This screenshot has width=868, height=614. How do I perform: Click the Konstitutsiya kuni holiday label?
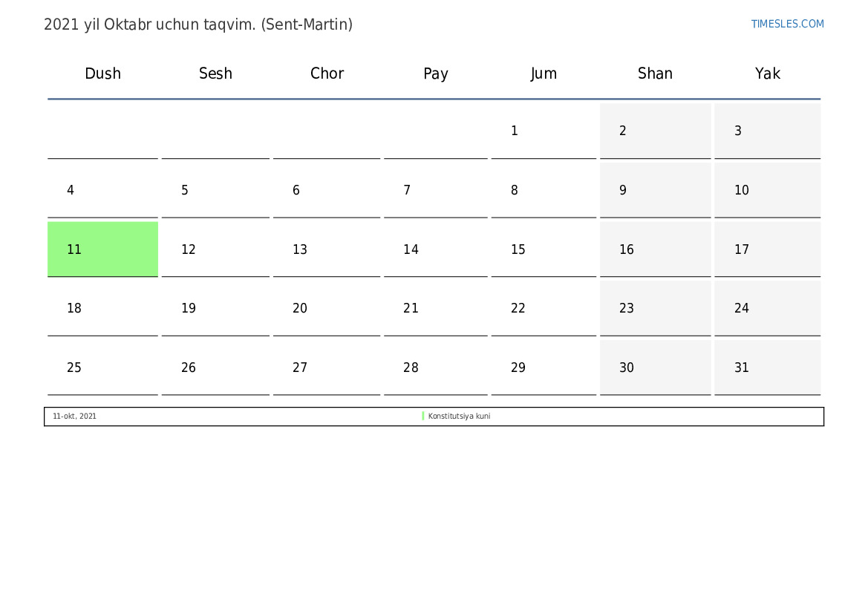tap(459, 417)
